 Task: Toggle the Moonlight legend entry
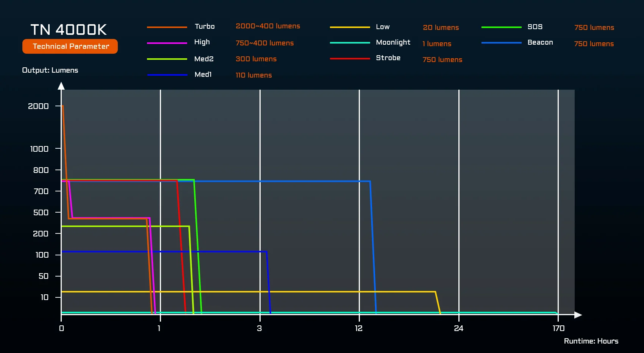coord(393,42)
